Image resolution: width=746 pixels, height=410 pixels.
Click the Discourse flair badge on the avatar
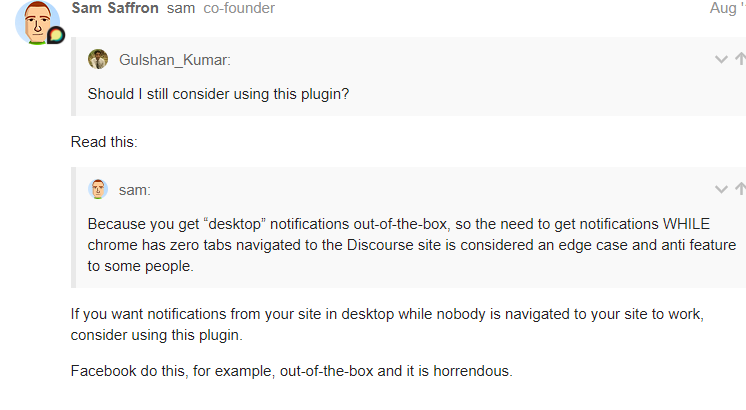[x=56, y=35]
